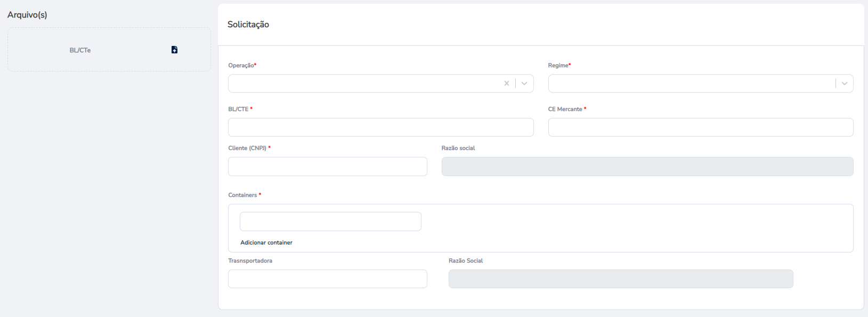This screenshot has height=317, width=868.
Task: Click the Trasnsportadora label
Action: tap(250, 260)
